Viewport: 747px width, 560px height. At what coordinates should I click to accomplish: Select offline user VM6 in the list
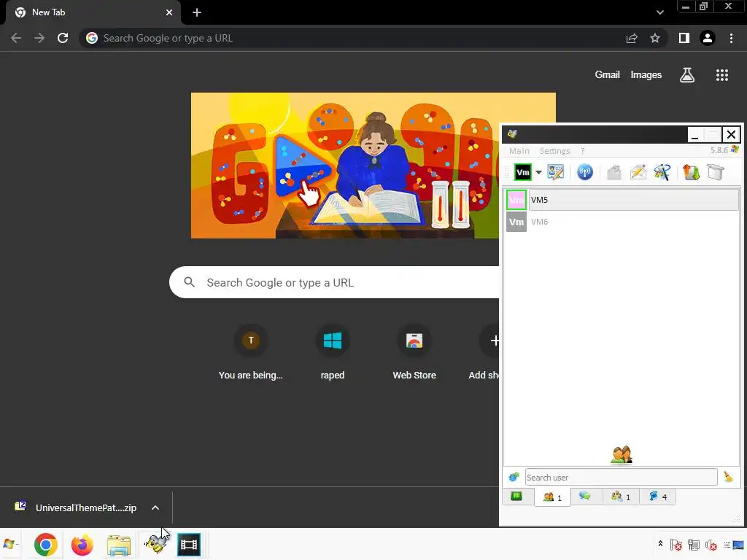(x=622, y=222)
